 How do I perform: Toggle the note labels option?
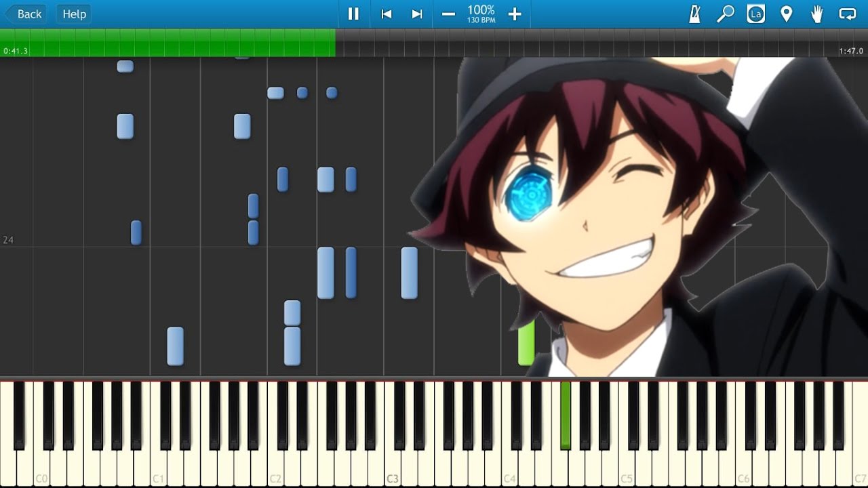(756, 14)
